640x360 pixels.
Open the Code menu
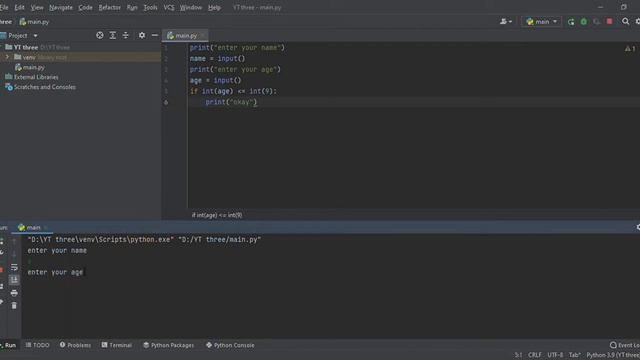coord(85,7)
